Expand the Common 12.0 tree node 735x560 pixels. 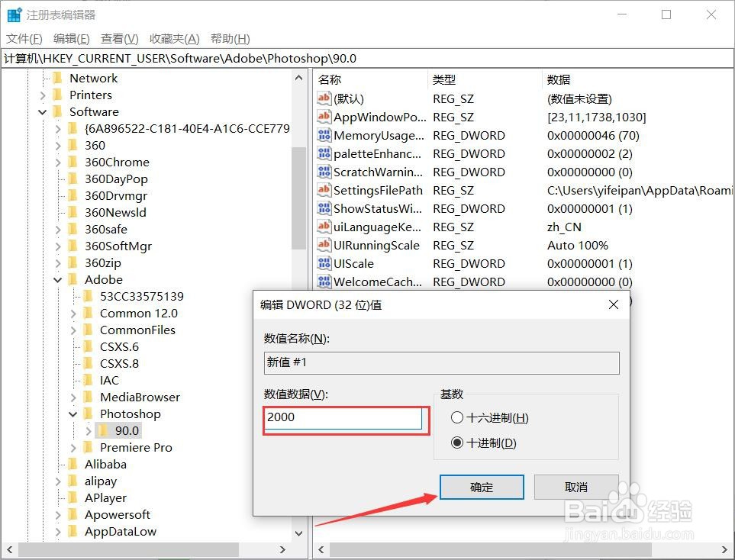73,314
